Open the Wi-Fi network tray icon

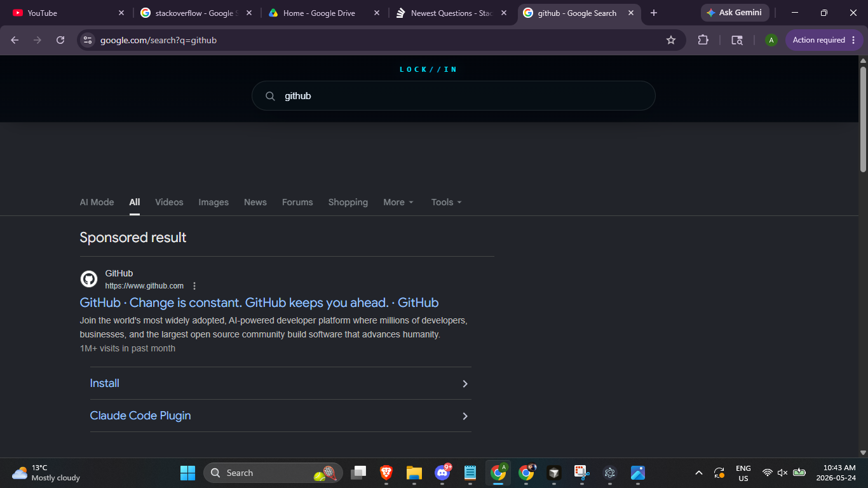pos(768,473)
